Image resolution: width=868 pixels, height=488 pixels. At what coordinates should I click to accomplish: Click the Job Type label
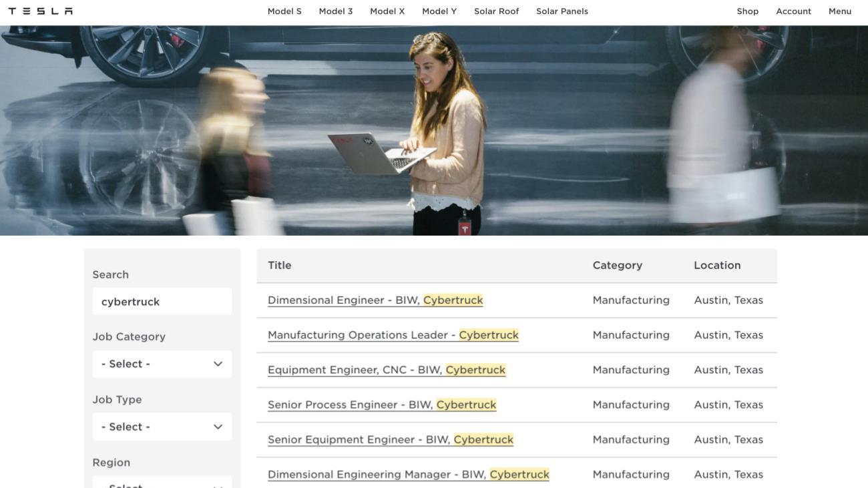tap(117, 400)
